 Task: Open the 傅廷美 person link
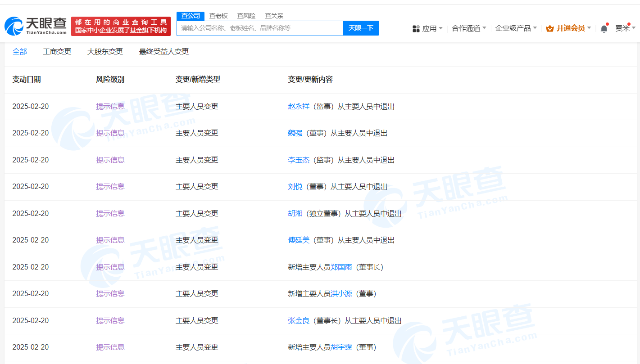(x=299, y=240)
